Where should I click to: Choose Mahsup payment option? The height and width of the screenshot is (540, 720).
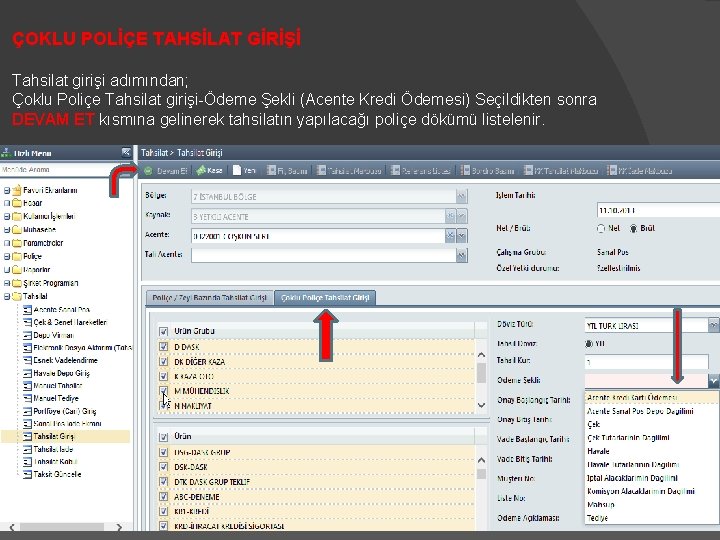[652, 504]
